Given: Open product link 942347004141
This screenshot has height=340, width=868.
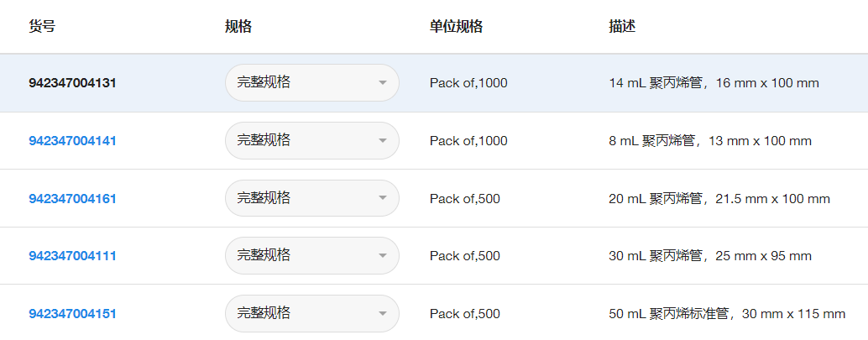Looking at the screenshot, I should point(72,141).
